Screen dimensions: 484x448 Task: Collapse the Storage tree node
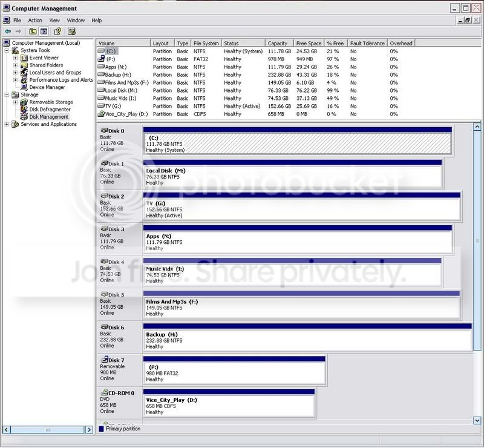(7, 95)
